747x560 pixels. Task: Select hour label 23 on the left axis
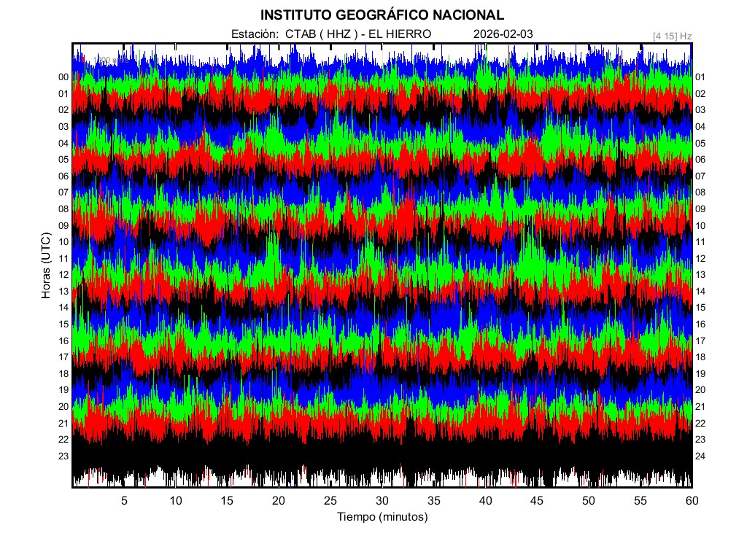(x=63, y=456)
